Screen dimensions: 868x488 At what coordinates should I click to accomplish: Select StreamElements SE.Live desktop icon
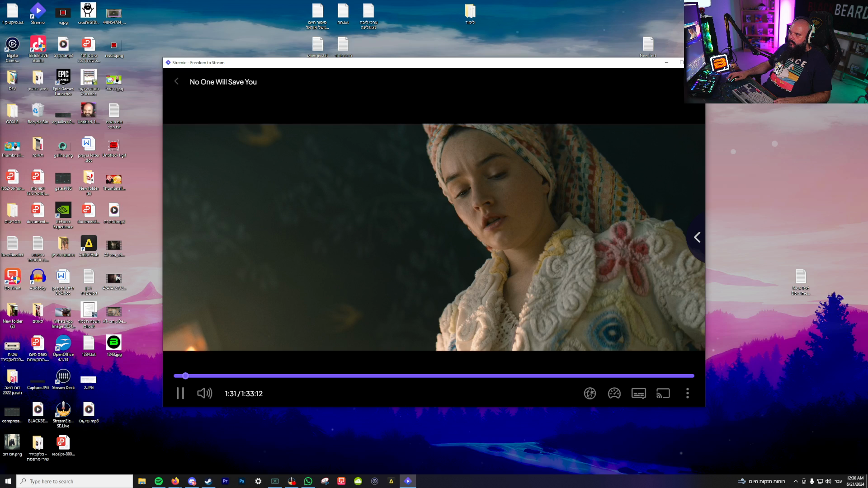pos(63,415)
